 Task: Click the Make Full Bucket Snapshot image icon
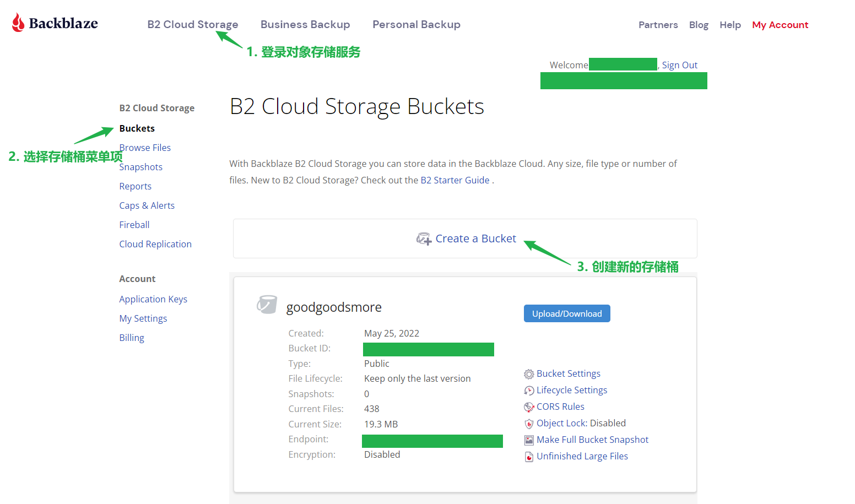tap(529, 440)
